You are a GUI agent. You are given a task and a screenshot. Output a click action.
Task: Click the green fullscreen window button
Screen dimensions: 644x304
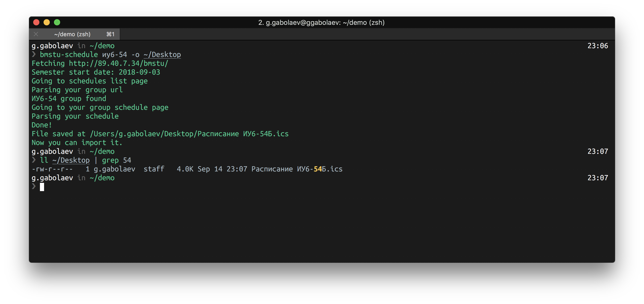pos(57,23)
